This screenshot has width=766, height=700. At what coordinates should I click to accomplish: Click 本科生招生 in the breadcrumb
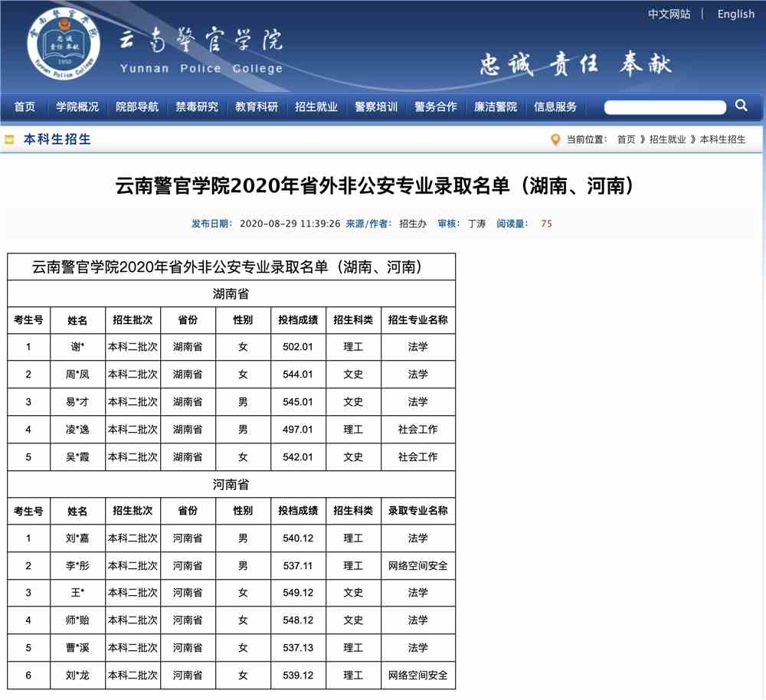coord(722,139)
